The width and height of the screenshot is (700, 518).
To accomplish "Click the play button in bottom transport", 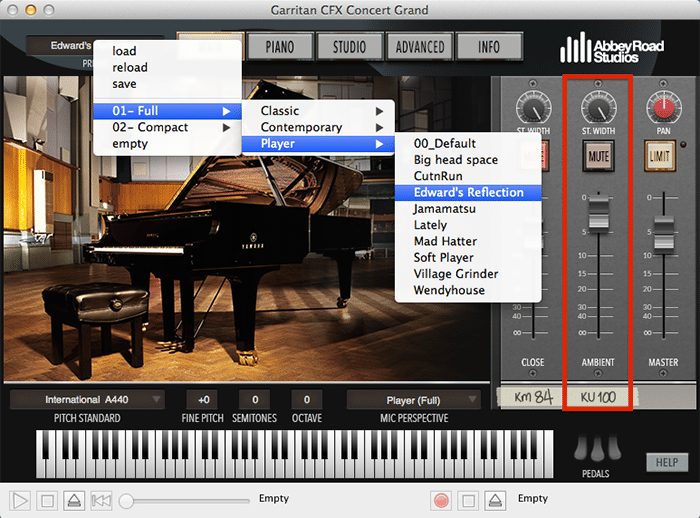I will [x=20, y=501].
